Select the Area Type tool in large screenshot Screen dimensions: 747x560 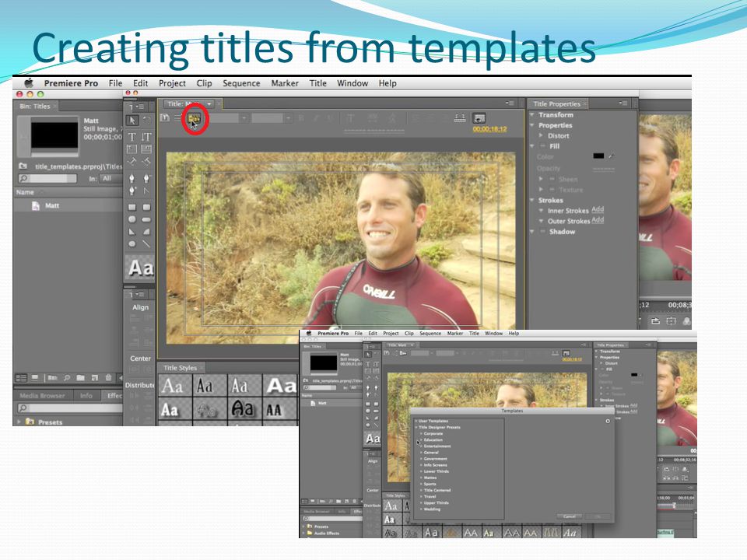click(x=132, y=149)
